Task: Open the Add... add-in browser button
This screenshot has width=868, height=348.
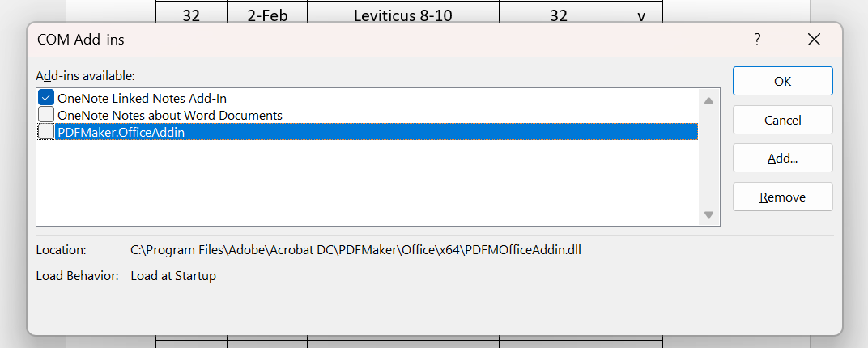Action: [782, 159]
